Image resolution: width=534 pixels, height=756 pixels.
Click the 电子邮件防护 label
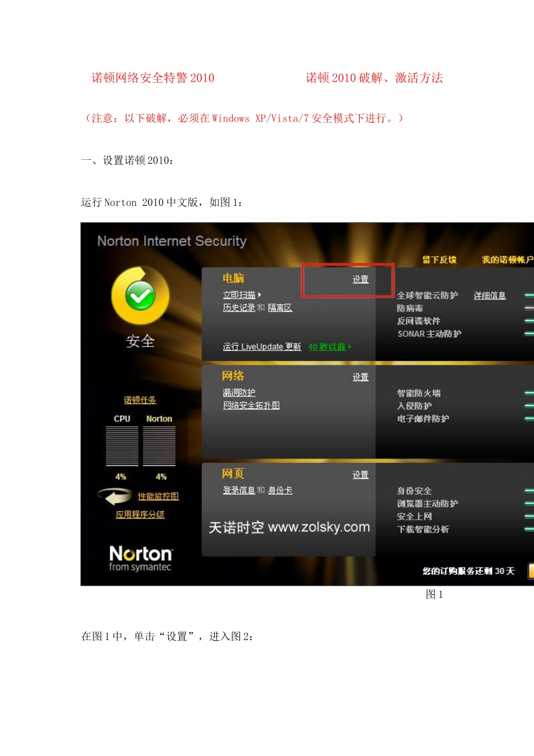click(x=423, y=419)
